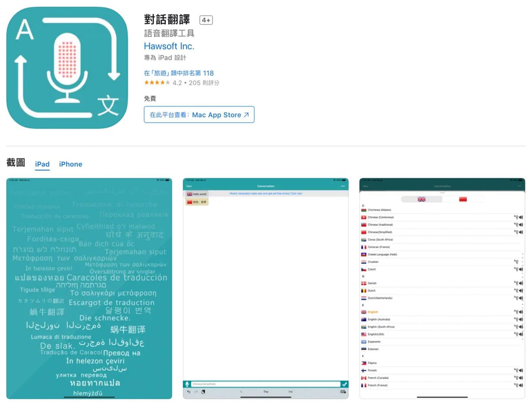Tap the microphone icon in conversation screenshot

[187, 384]
